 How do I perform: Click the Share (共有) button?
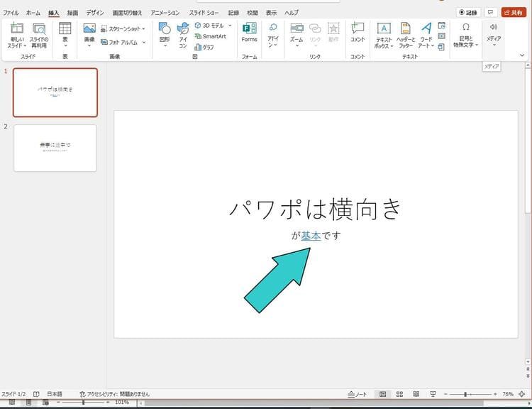coord(514,13)
